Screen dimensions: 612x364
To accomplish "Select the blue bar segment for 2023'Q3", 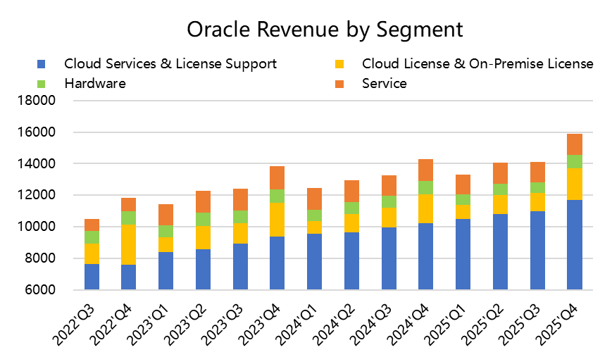I will tap(240, 266).
